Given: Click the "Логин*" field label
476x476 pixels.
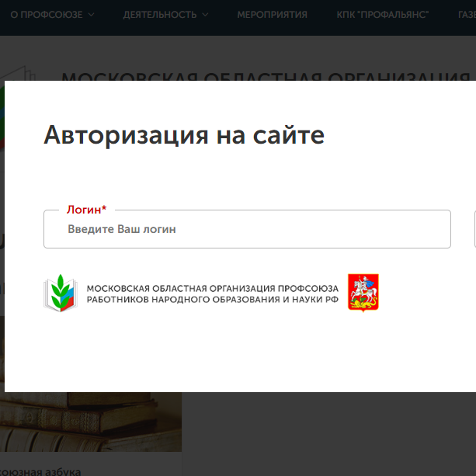Looking at the screenshot, I should [x=86, y=210].
